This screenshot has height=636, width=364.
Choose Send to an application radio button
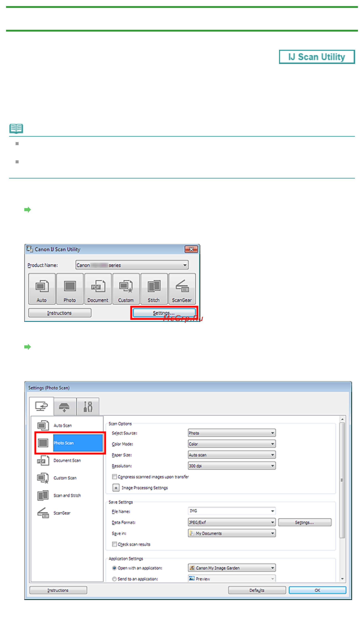(114, 579)
